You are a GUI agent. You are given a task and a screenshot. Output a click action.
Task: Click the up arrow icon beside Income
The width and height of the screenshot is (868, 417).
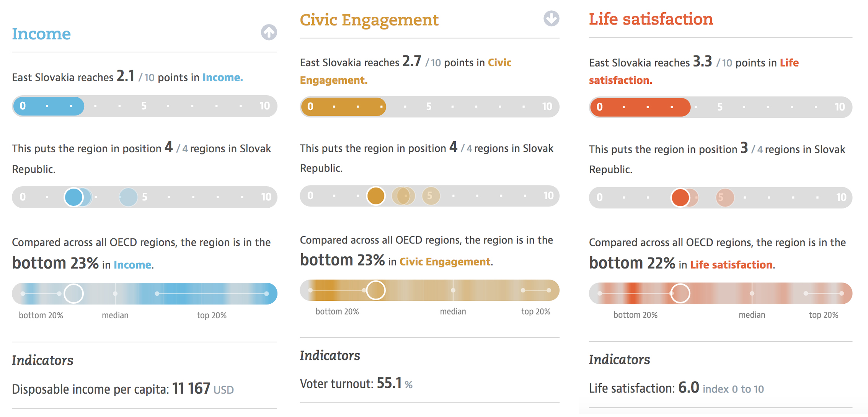269,33
